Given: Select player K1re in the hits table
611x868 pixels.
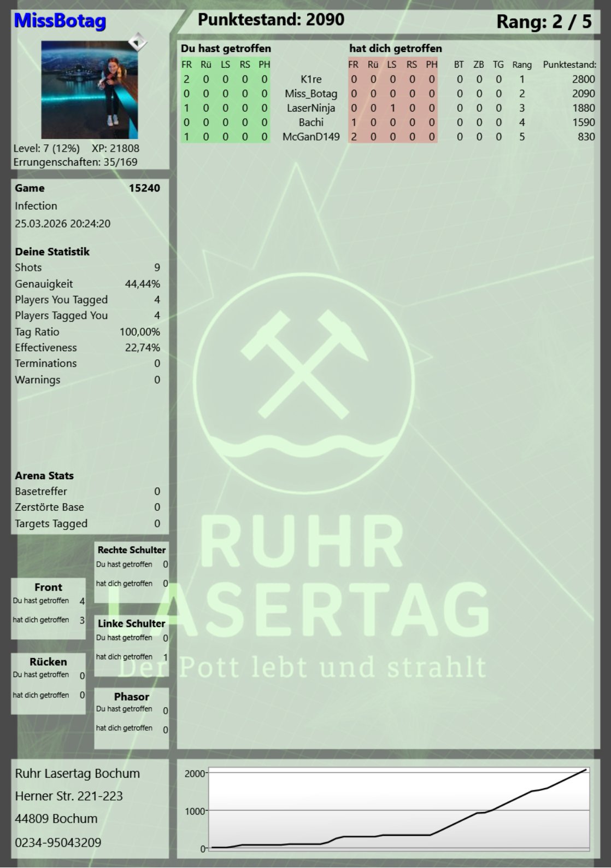Looking at the screenshot, I should (x=311, y=79).
